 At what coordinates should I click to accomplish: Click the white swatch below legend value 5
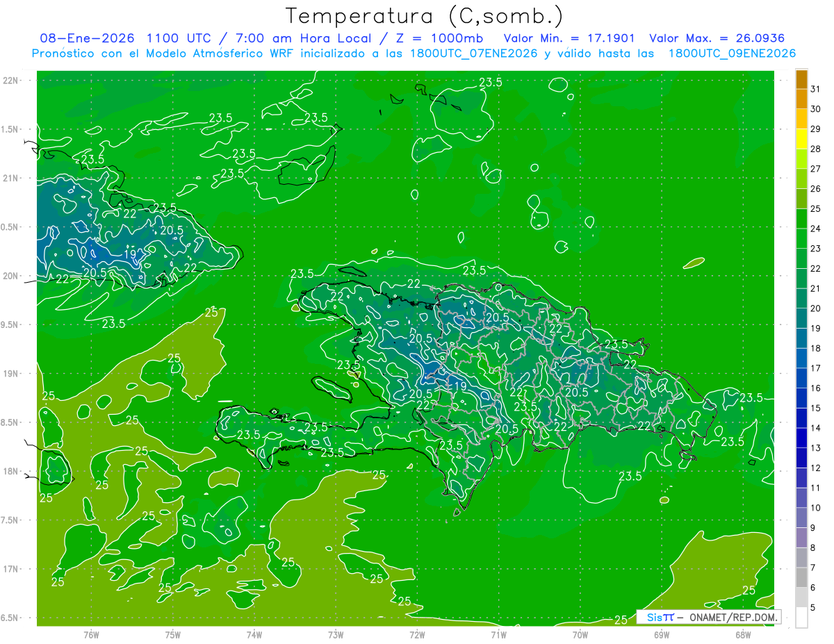801,618
